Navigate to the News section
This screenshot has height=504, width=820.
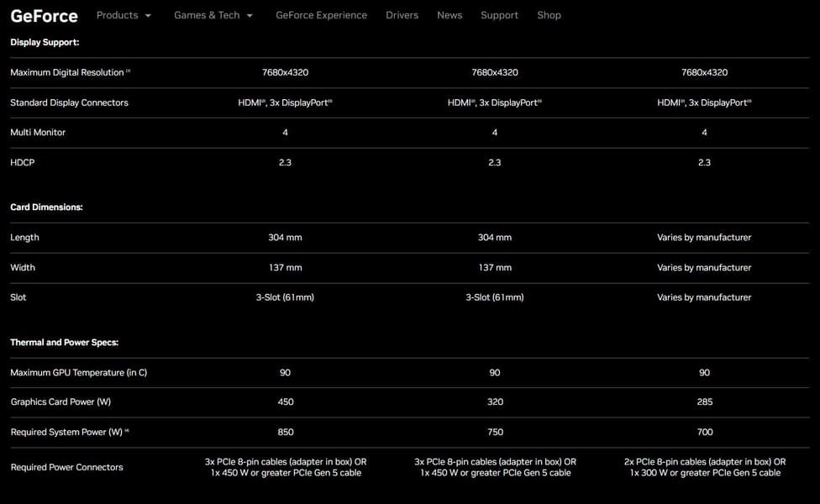tap(449, 15)
